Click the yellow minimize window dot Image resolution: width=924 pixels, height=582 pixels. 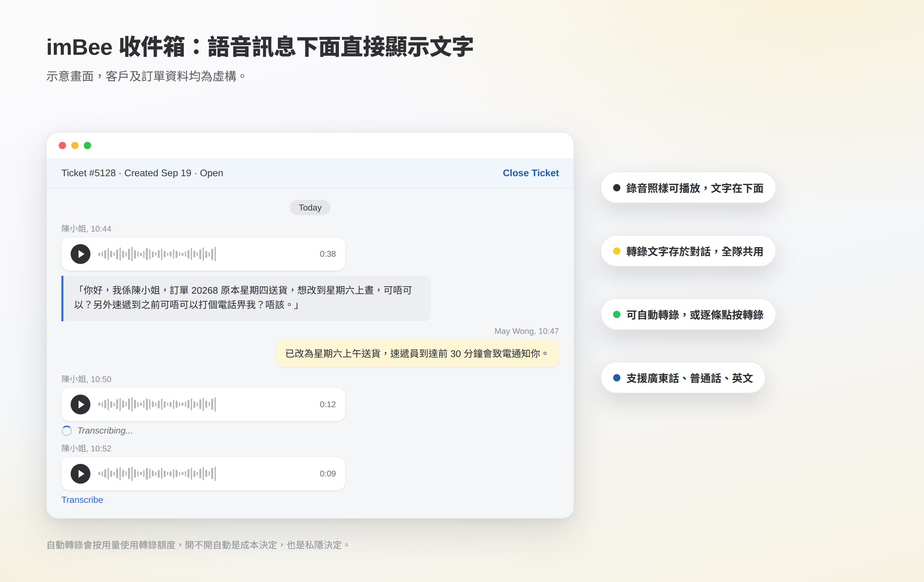coord(75,145)
